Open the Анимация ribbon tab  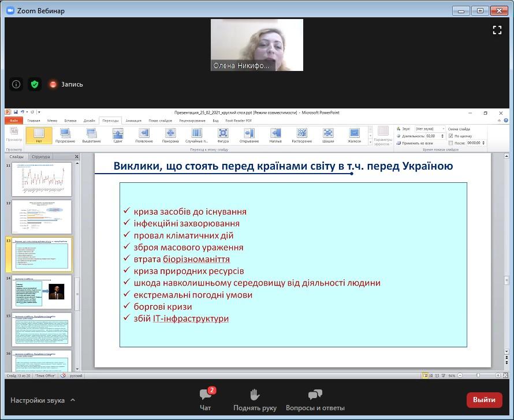point(133,121)
